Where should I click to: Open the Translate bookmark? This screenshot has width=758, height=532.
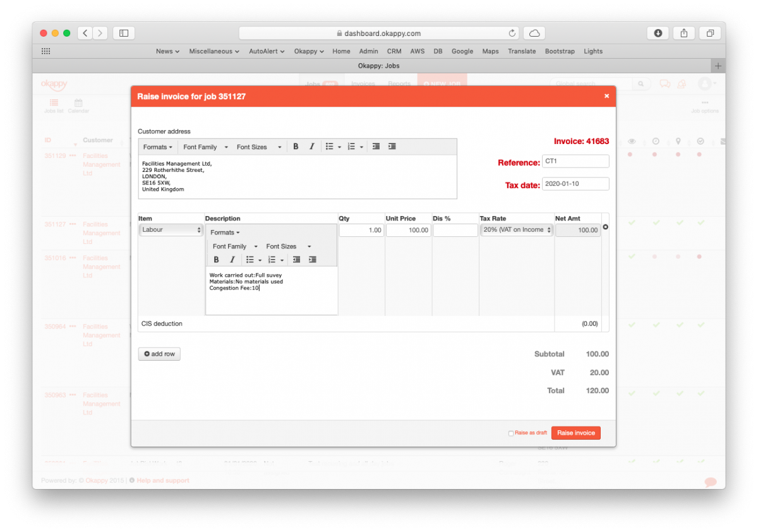pyautogui.click(x=522, y=51)
